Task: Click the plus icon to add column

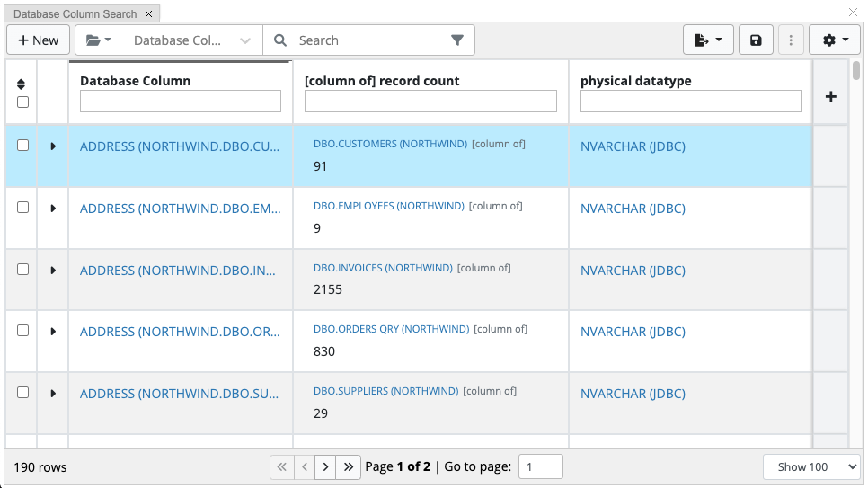Action: click(830, 96)
